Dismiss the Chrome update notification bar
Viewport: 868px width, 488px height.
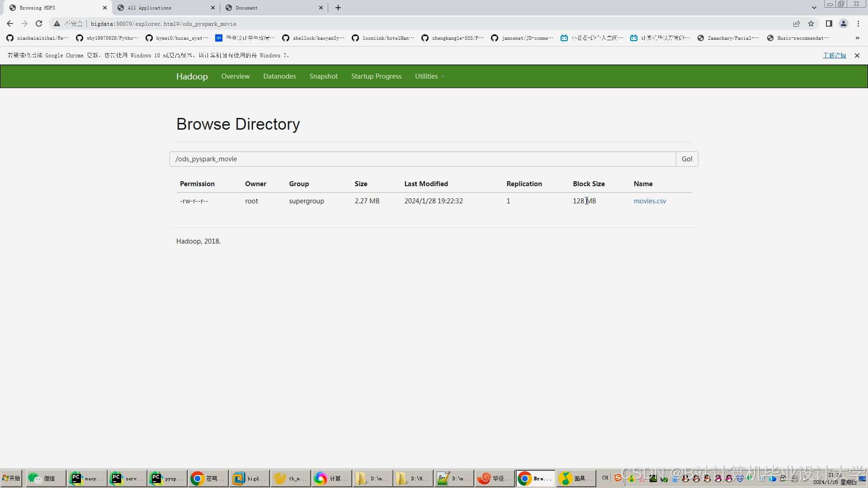(x=857, y=56)
